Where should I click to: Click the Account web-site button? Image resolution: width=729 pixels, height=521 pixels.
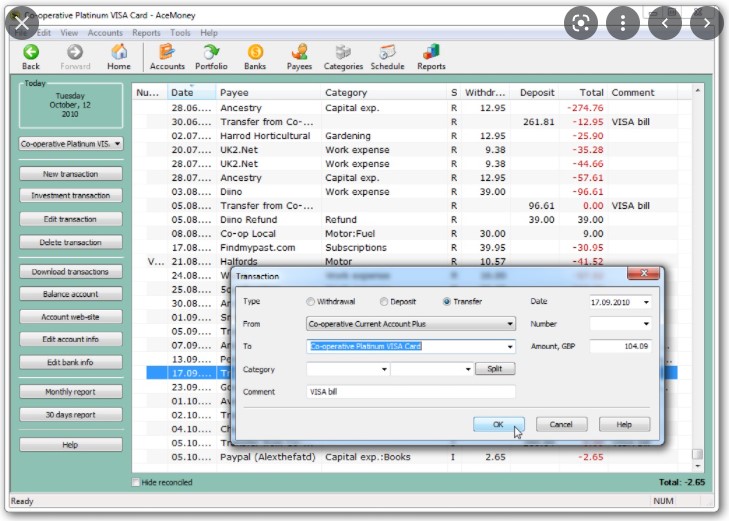pos(71,317)
